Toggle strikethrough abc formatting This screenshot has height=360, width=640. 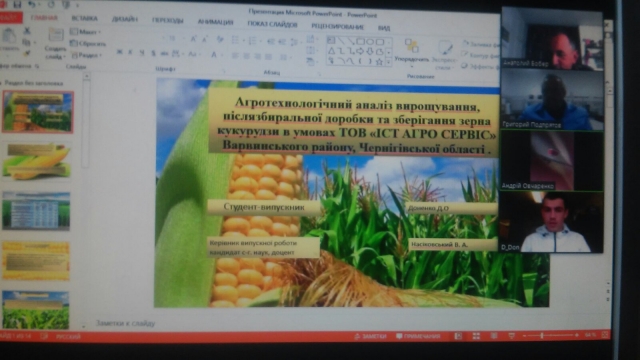click(x=164, y=53)
